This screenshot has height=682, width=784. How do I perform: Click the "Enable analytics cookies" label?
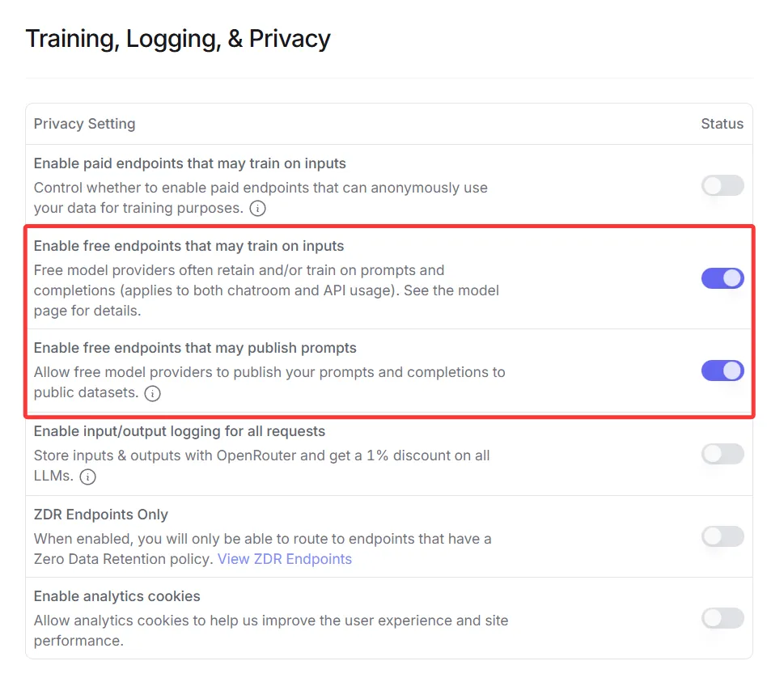[x=117, y=596]
